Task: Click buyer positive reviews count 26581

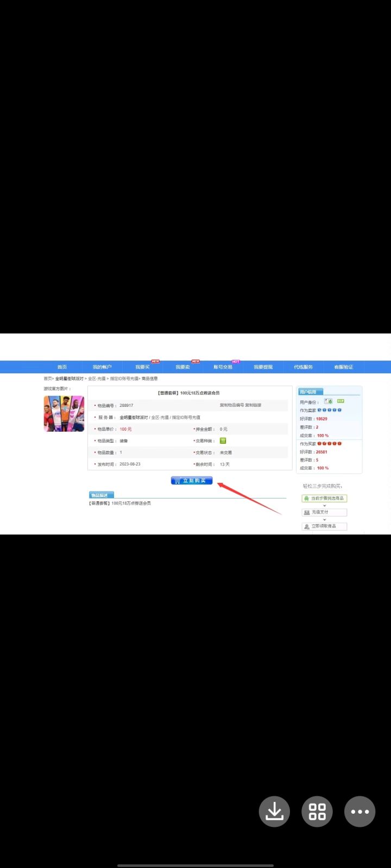Action: 321,452
